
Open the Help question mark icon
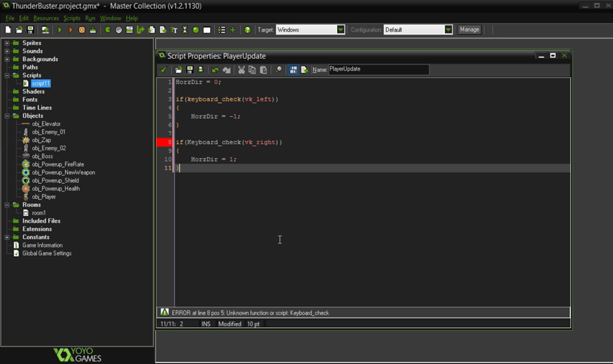pyautogui.click(x=247, y=29)
